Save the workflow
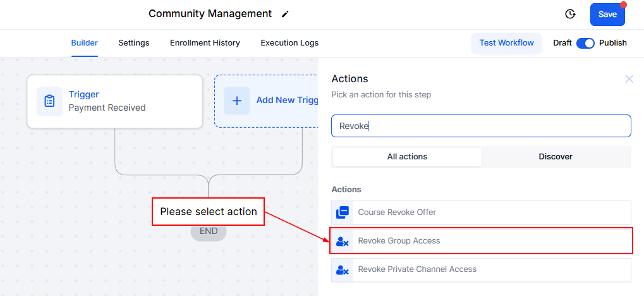 607,15
